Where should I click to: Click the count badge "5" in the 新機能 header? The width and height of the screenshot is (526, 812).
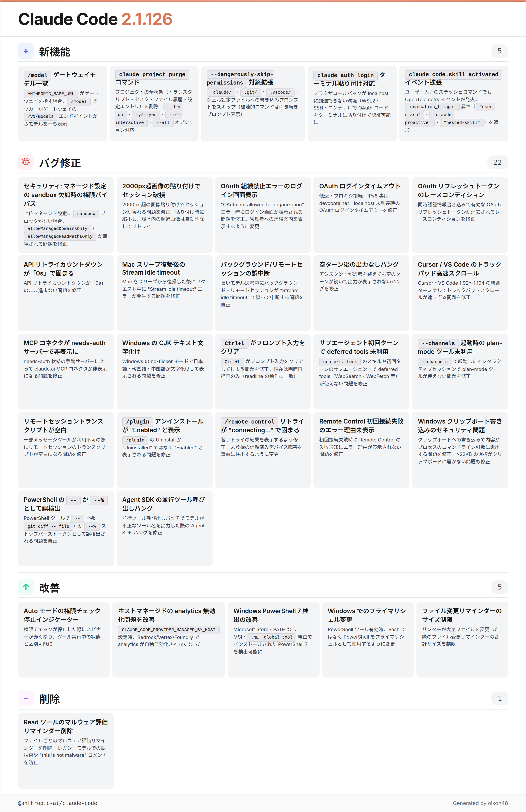click(499, 51)
